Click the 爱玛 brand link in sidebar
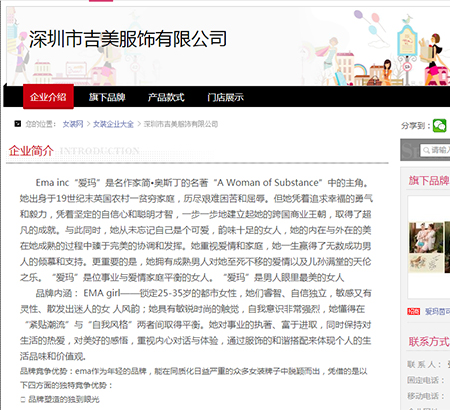Screen dimensions: 450x410 437,311
